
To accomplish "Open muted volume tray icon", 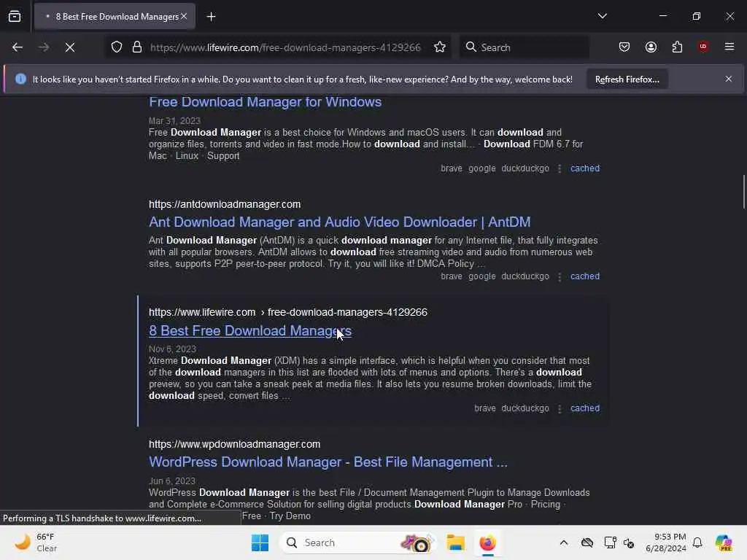I will click(629, 542).
